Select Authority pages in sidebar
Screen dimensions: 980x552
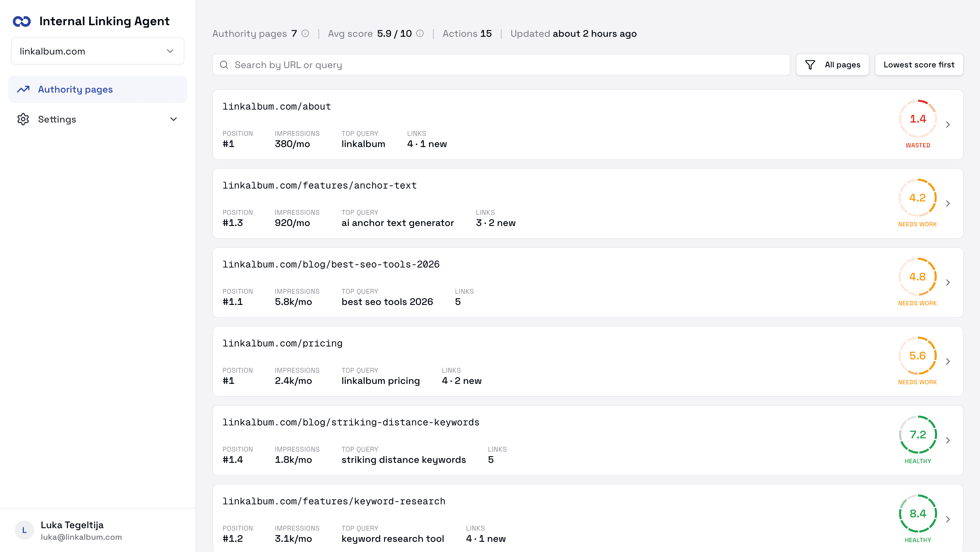97,89
